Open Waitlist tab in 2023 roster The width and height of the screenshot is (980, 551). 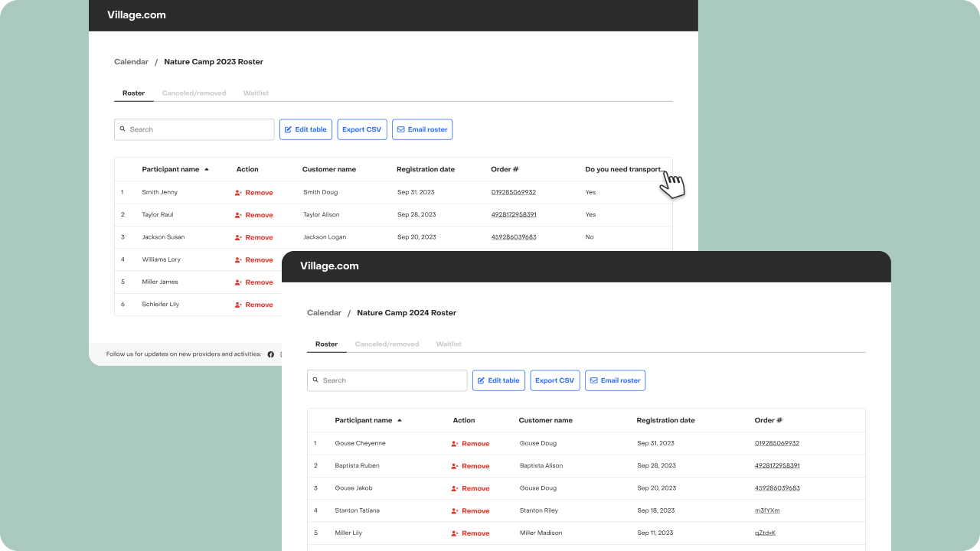pyautogui.click(x=256, y=93)
